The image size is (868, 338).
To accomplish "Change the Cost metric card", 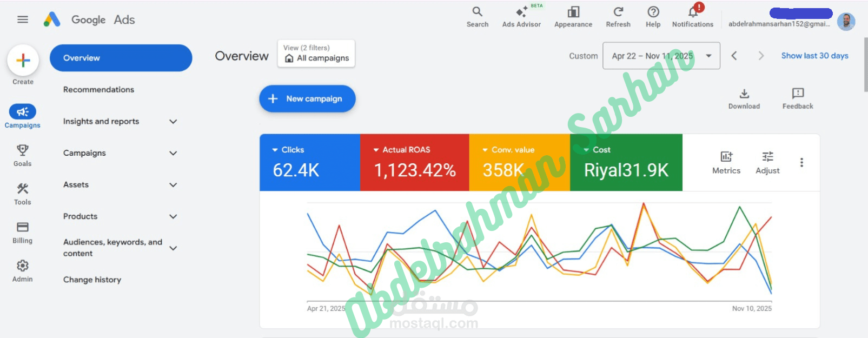I will [626, 162].
